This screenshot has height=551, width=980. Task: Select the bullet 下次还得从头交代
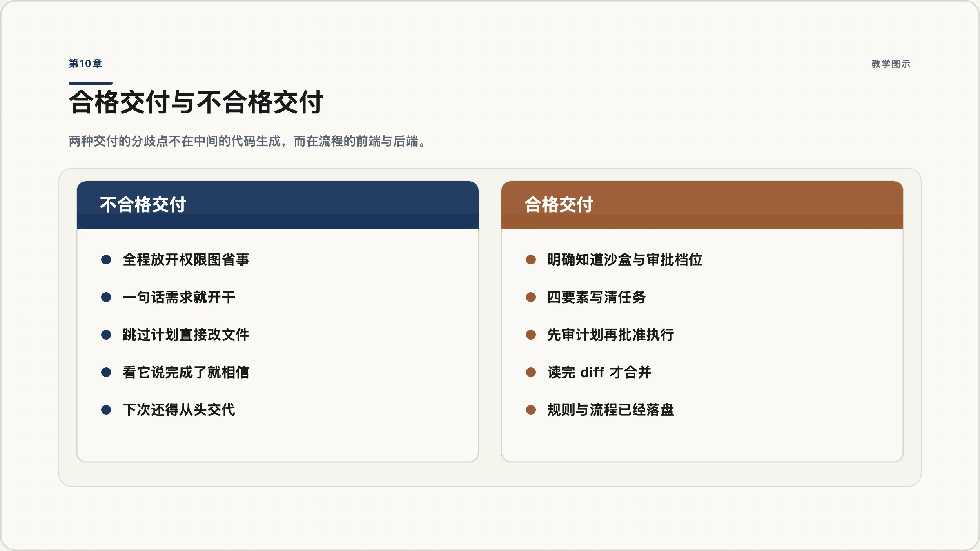pyautogui.click(x=179, y=410)
